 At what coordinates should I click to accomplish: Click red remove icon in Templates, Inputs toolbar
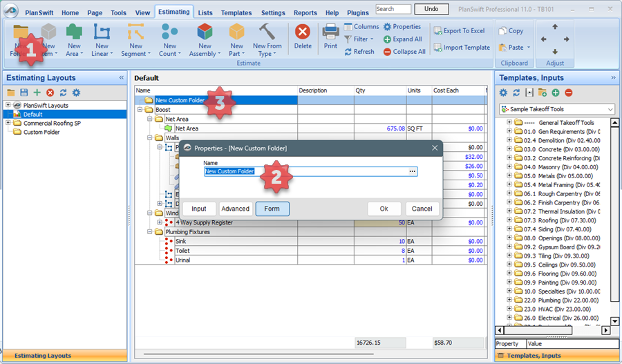coord(569,93)
